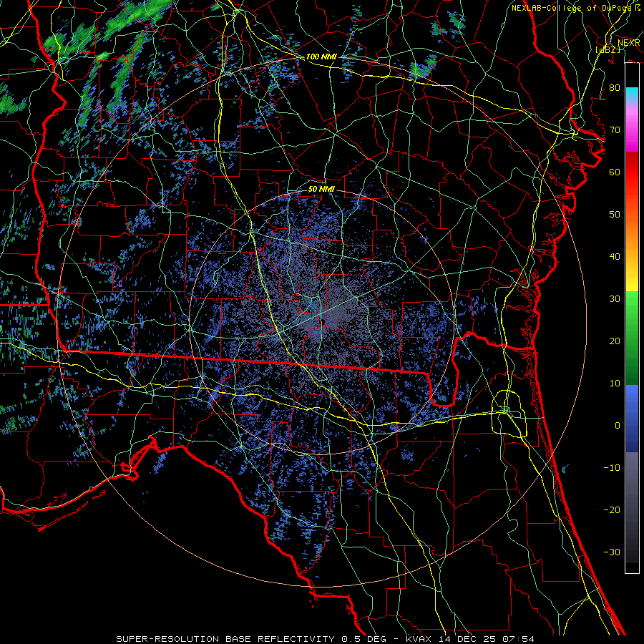Click the 70 value on the dBZ scale
The image size is (644, 644).
[615, 130]
